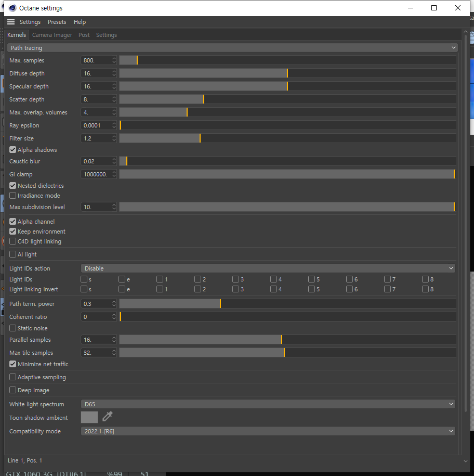The height and width of the screenshot is (476, 474).
Task: Open the Presets menu
Action: tap(57, 22)
